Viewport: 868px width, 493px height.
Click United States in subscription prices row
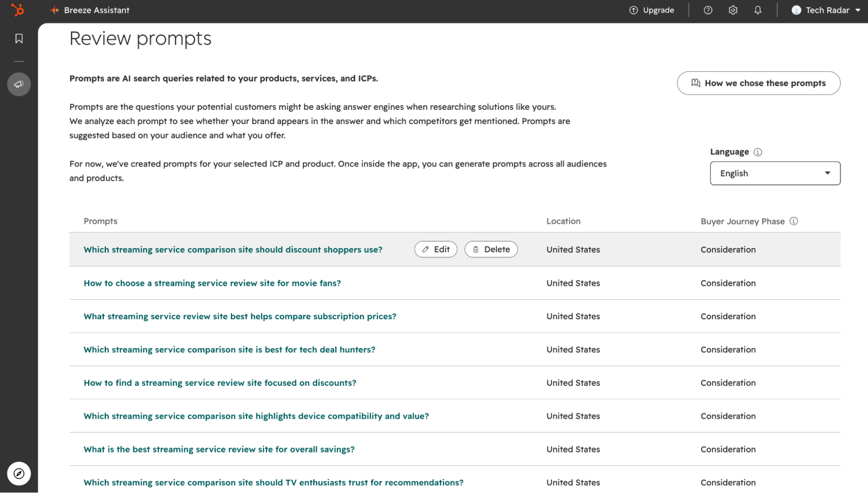coord(573,316)
